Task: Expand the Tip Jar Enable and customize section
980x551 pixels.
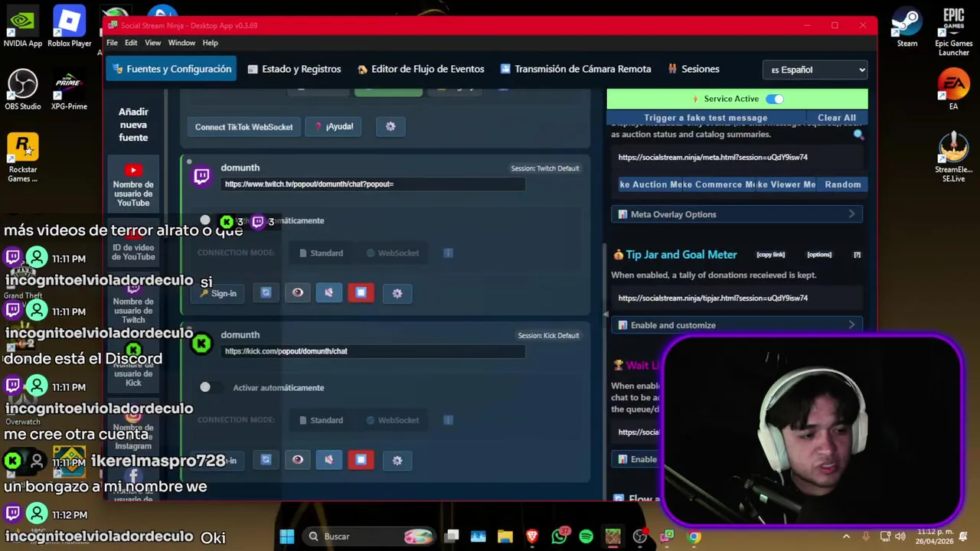Action: [737, 325]
